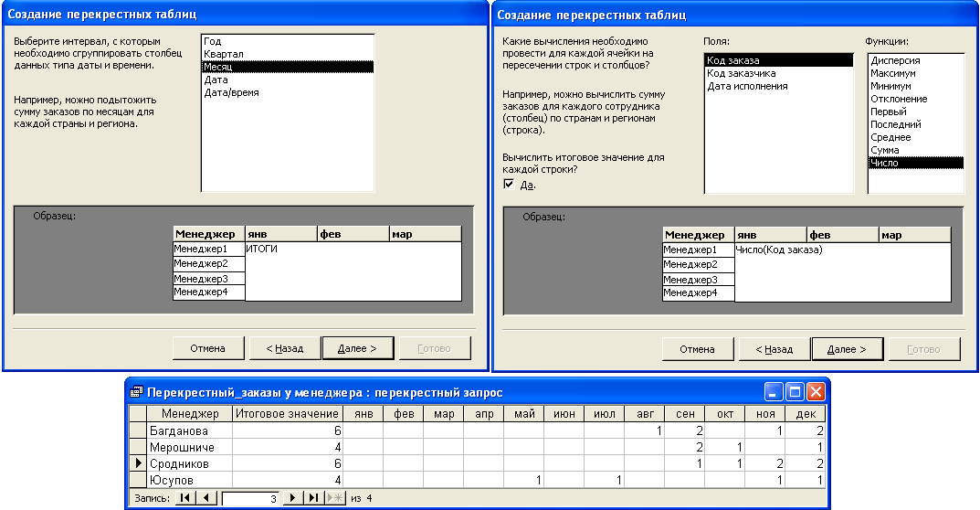This screenshot has height=510, width=980.
Task: Toggle the 'Да' row summary checkbox
Action: tap(509, 185)
